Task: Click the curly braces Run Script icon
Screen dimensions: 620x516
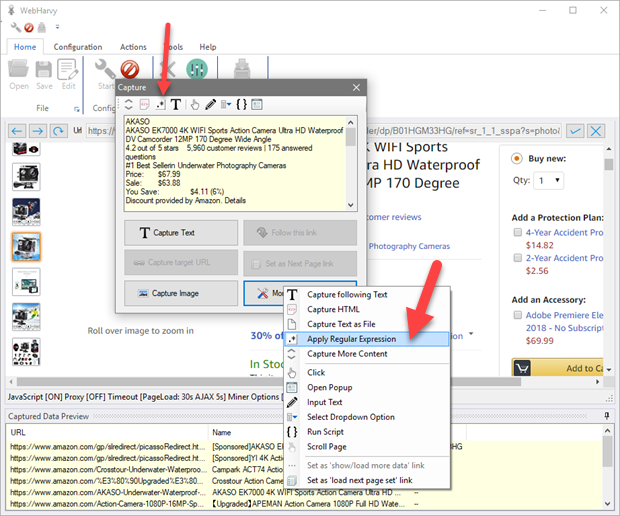Action: coord(242,104)
